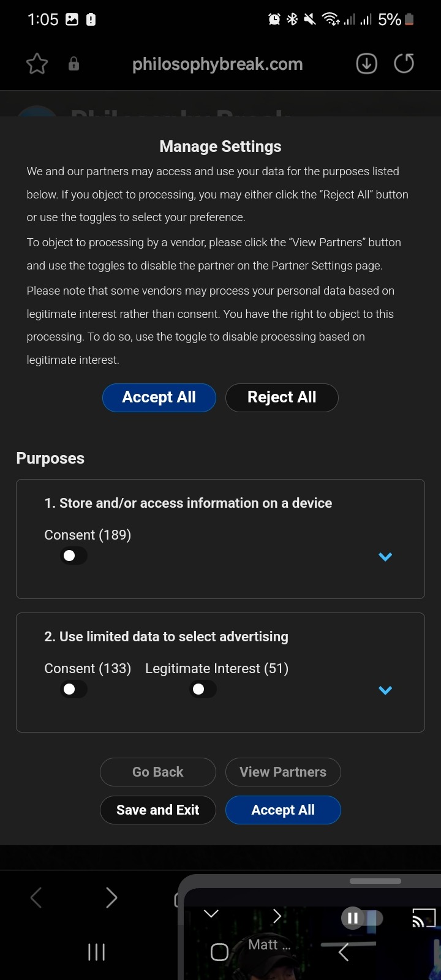Collapse mini player with down chevron
This screenshot has height=980, width=441.
coord(211,914)
